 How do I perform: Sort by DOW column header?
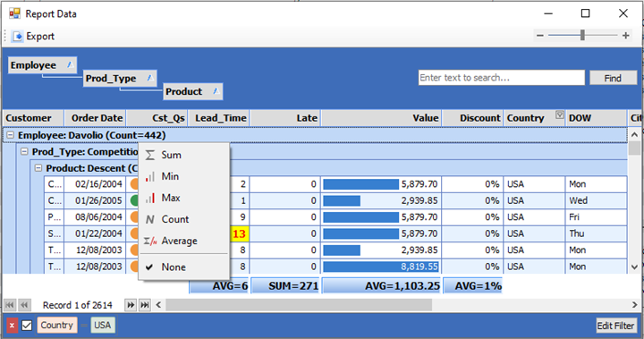[597, 118]
